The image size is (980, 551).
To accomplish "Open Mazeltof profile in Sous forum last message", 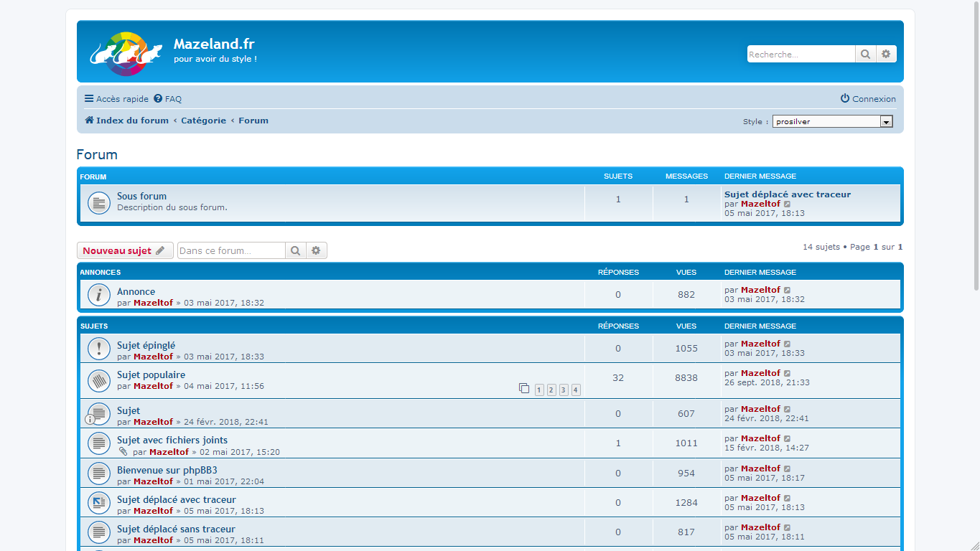I will pyautogui.click(x=760, y=204).
